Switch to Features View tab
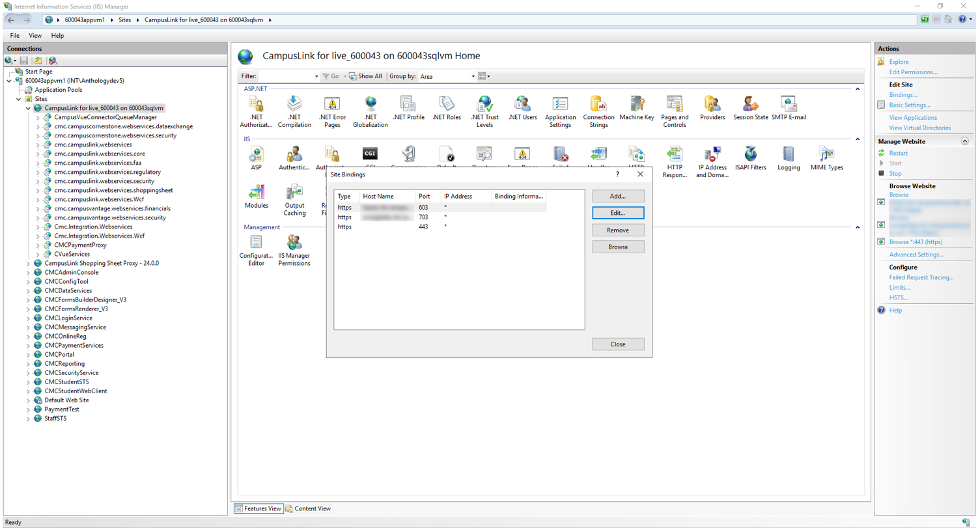The width and height of the screenshot is (980, 528). pyautogui.click(x=259, y=508)
